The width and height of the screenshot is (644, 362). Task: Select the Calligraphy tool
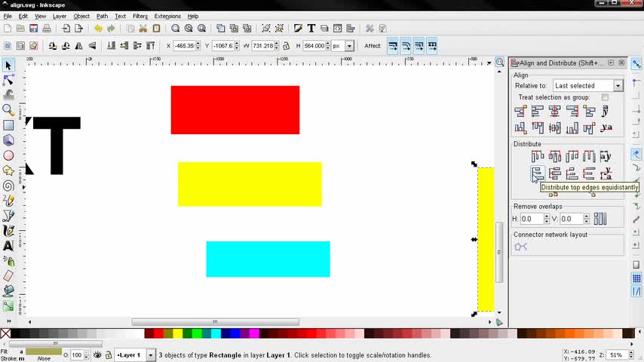[x=8, y=231]
